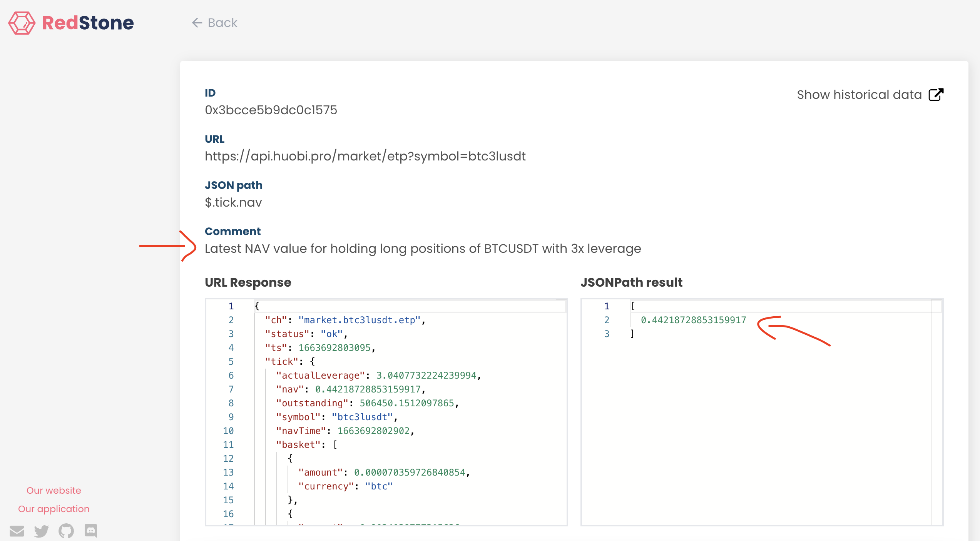Viewport: 980px width, 541px height.
Task: Open the GitHub icon link
Action: pyautogui.click(x=66, y=531)
